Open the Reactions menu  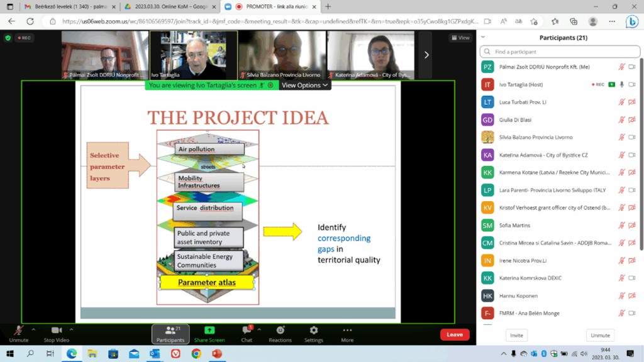tap(280, 334)
